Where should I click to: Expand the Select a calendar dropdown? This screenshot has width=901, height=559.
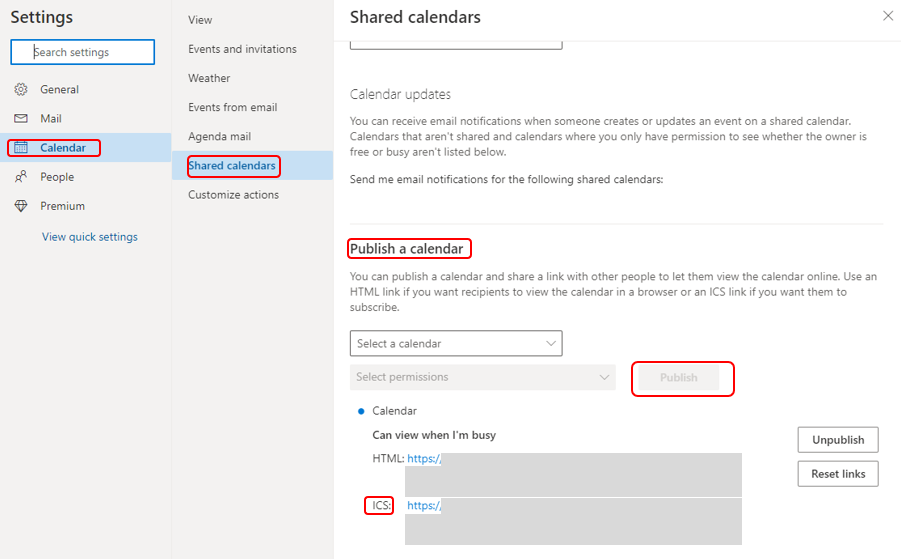click(455, 343)
